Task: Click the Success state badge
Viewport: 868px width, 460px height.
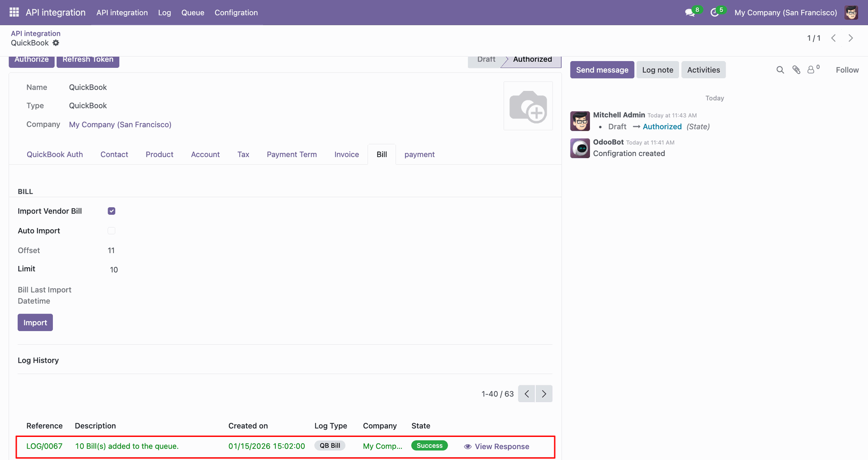Action: (x=429, y=446)
